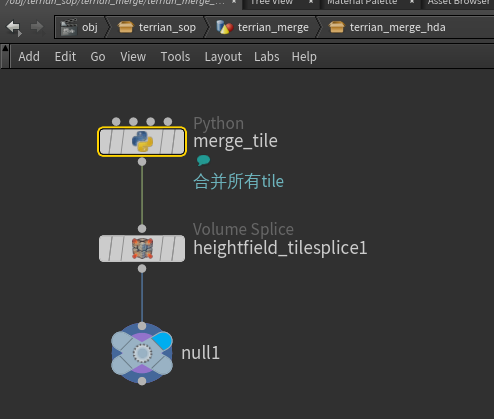
Task: Open the Layout menu
Action: 223,57
